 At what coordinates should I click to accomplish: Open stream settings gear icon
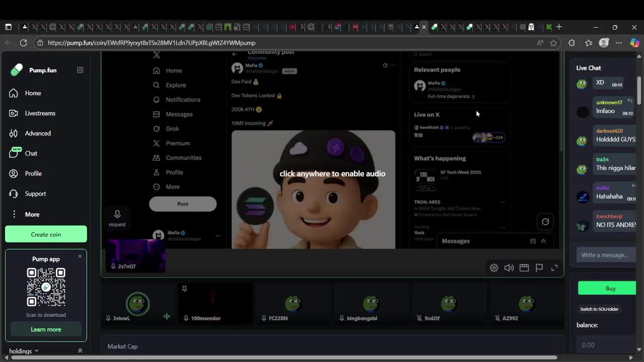494,268
